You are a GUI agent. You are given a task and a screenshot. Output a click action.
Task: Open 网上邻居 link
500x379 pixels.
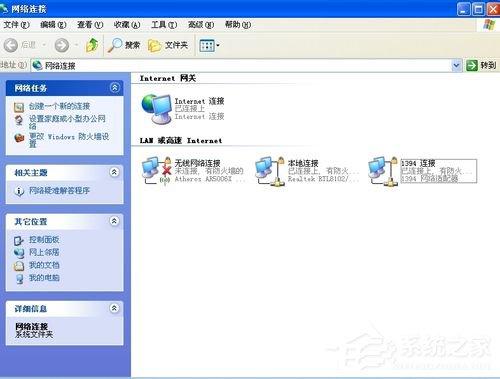pyautogui.click(x=44, y=252)
